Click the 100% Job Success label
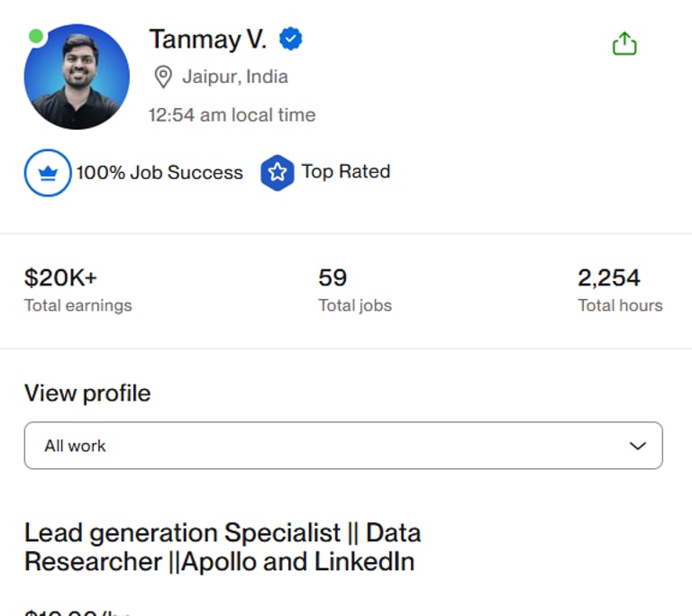Screen dimensions: 692x616 pos(159,173)
